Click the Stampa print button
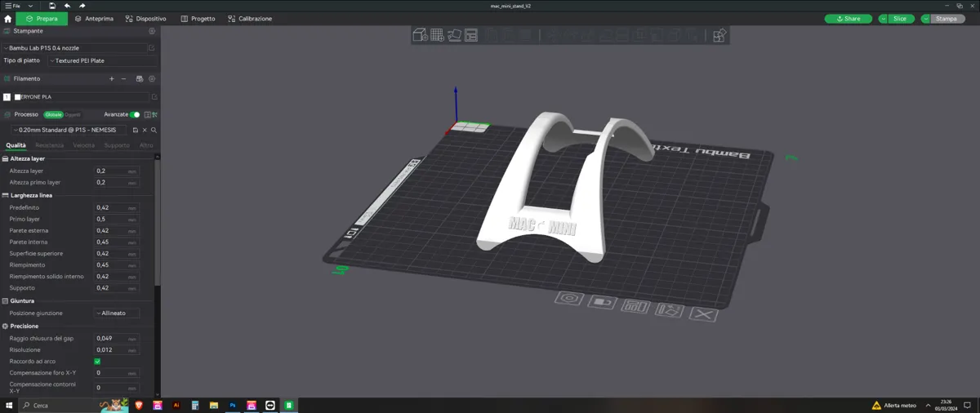980x413 pixels. [x=947, y=19]
